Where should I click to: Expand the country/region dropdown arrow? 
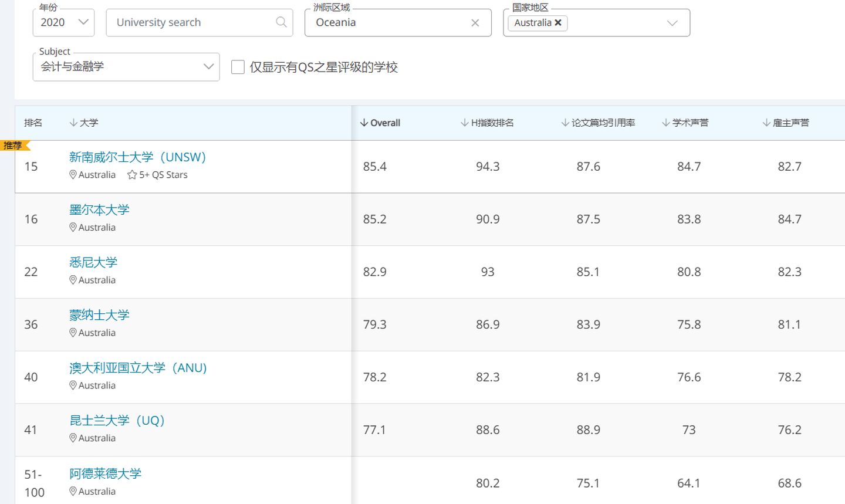672,23
